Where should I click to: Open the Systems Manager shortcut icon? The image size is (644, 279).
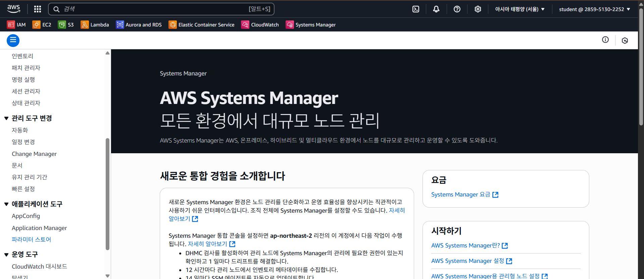pyautogui.click(x=290, y=24)
